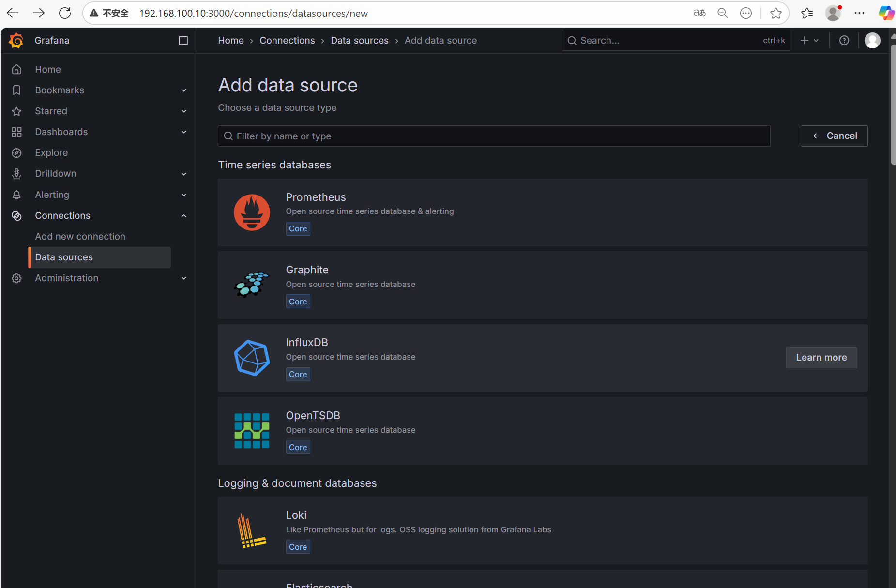The height and width of the screenshot is (588, 896).
Task: Click the OpenTSDB grid logo
Action: tap(252, 431)
